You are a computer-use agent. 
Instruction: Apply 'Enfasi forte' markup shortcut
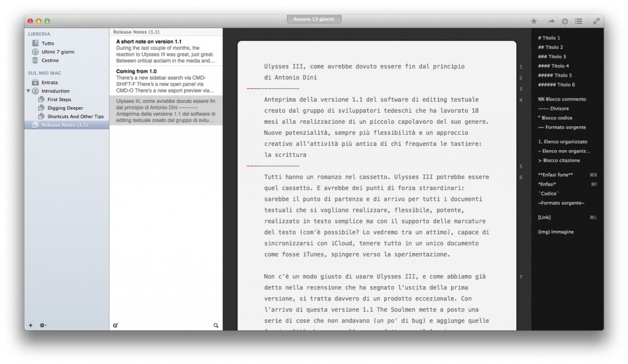click(555, 174)
